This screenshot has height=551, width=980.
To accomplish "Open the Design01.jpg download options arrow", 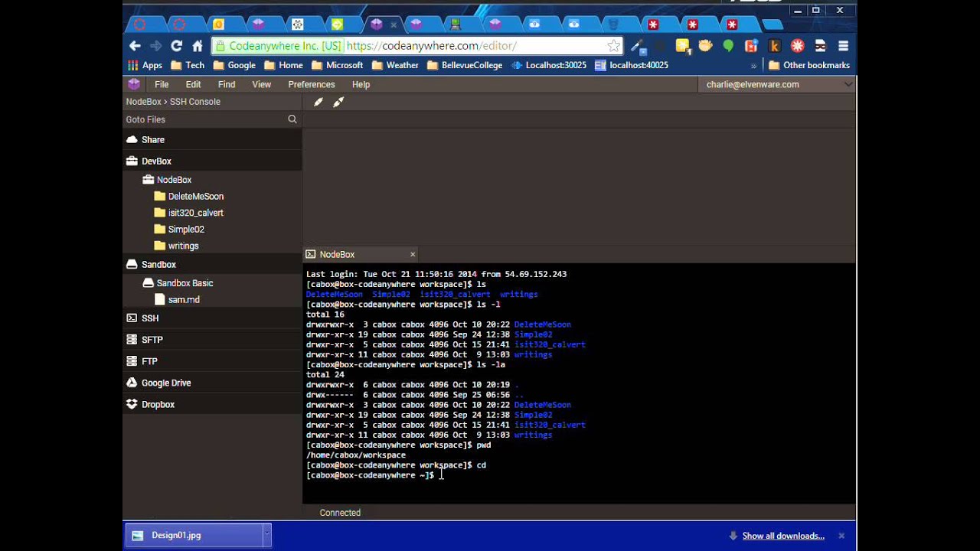I will tap(266, 535).
